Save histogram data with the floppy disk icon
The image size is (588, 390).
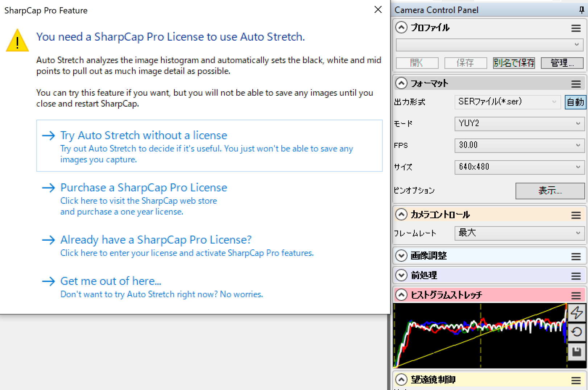coord(577,351)
